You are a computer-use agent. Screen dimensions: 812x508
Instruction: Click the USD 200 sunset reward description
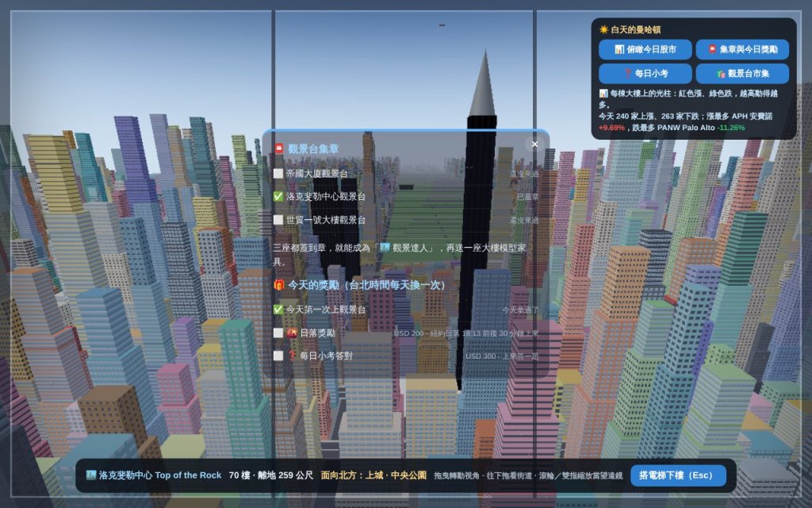466,333
